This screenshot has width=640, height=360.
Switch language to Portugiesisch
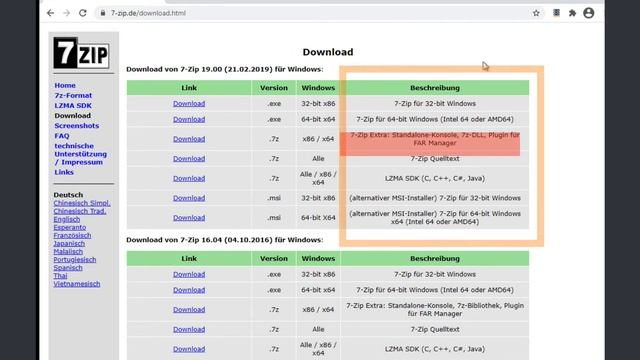coord(75,260)
